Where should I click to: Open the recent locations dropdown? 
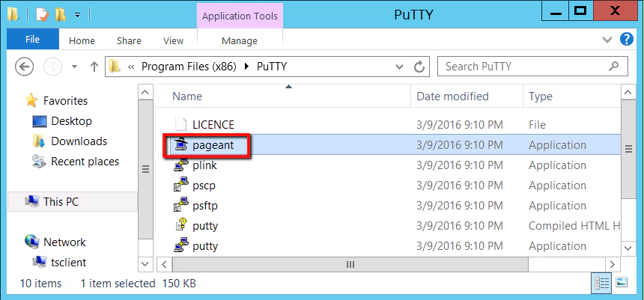[x=74, y=67]
